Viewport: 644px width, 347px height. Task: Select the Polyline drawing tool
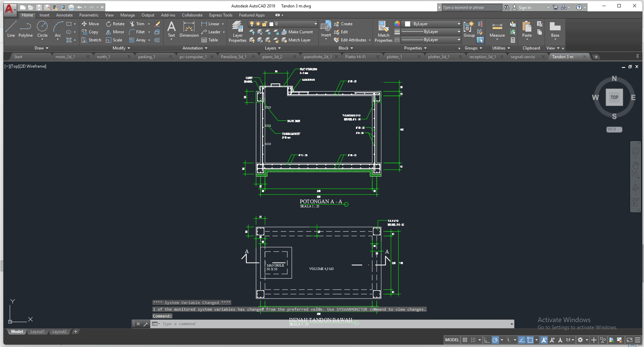pyautogui.click(x=26, y=29)
